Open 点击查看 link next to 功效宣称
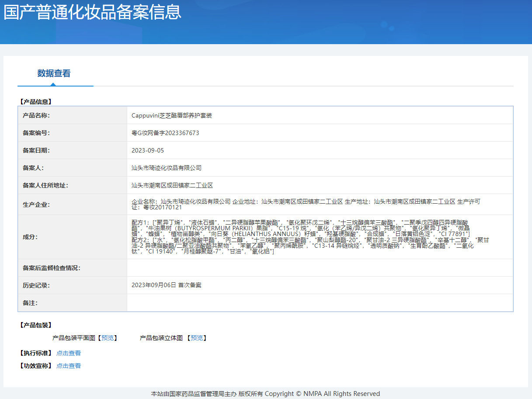Viewport: 532px width, 399px height. click(69, 366)
